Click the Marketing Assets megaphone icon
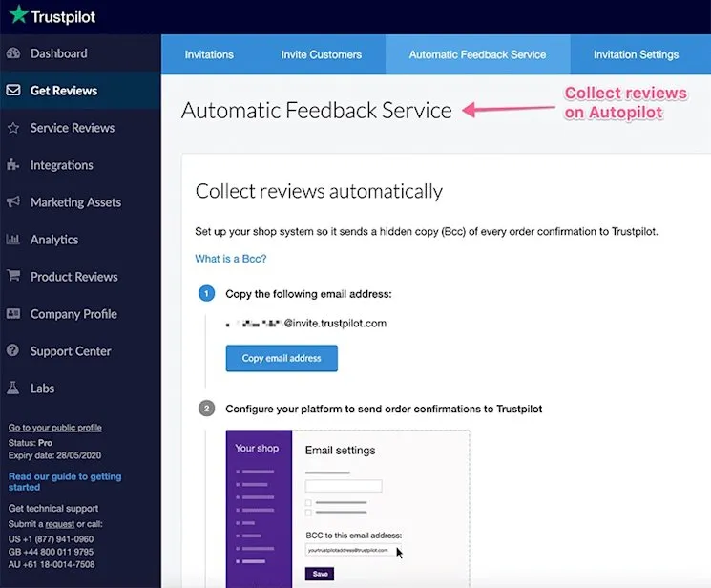 (x=13, y=202)
